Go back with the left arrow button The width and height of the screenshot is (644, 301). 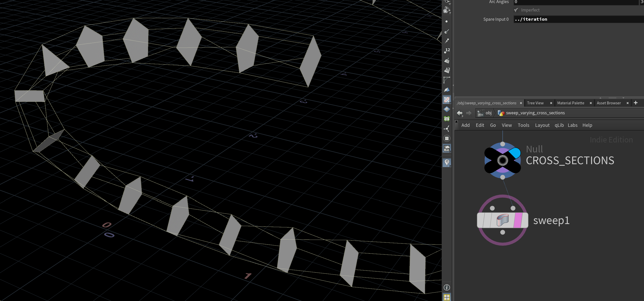coord(459,113)
